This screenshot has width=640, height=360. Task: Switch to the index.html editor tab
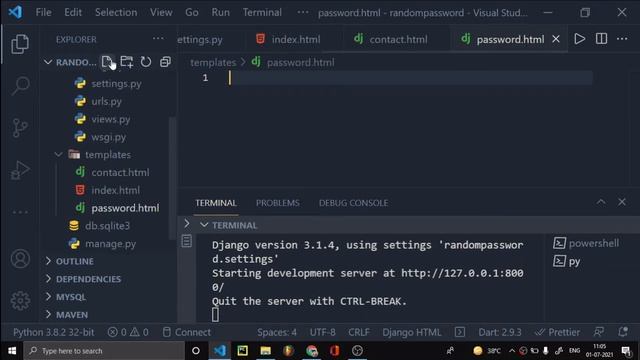[x=289, y=39]
